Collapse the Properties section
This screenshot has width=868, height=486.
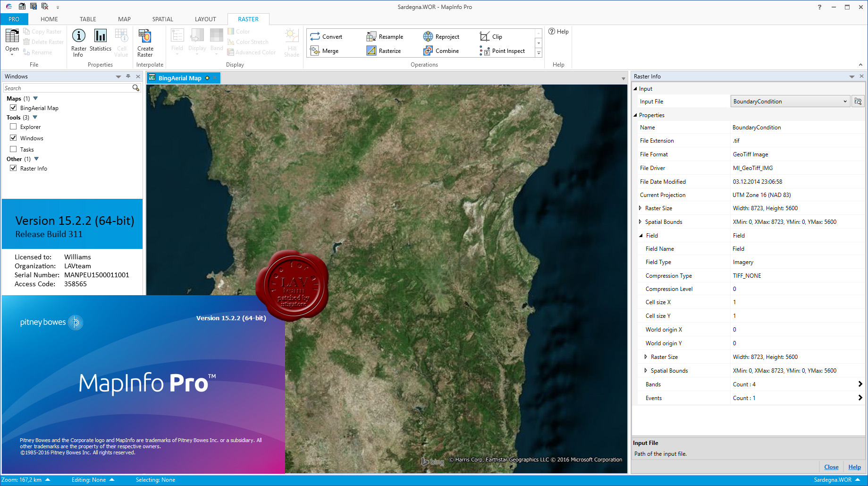[635, 115]
